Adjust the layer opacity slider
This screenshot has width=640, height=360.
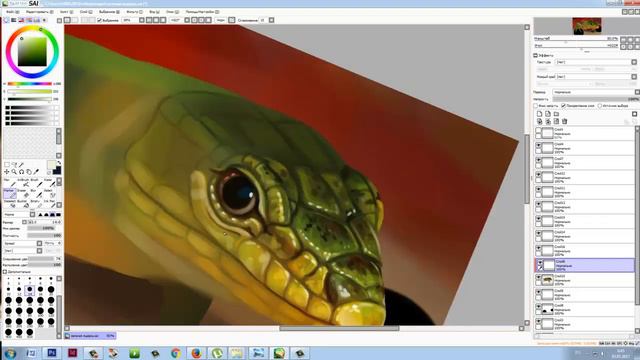[x=596, y=99]
